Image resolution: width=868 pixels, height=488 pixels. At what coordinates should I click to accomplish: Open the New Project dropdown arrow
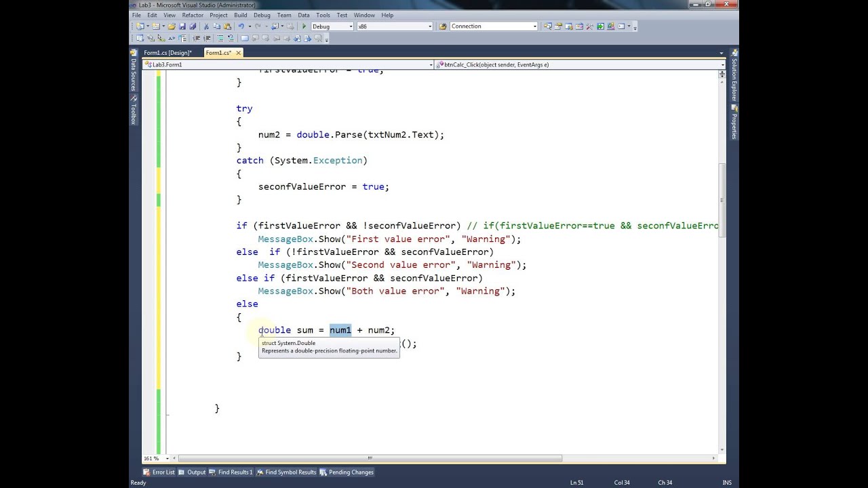(147, 26)
